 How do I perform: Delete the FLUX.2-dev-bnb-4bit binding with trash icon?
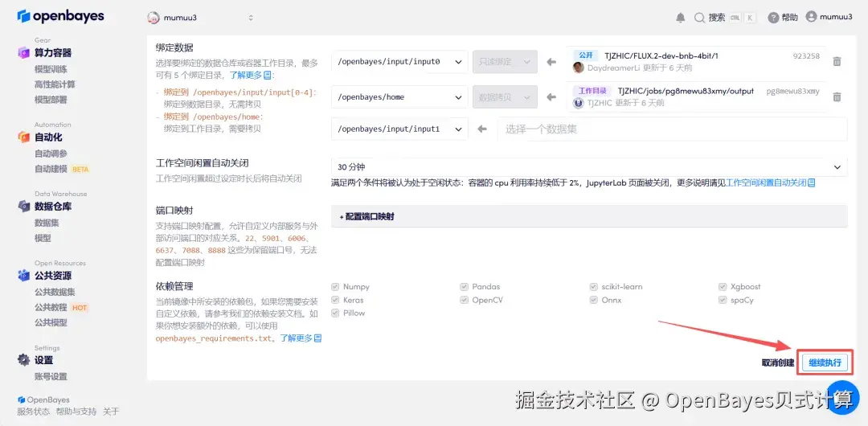(837, 62)
